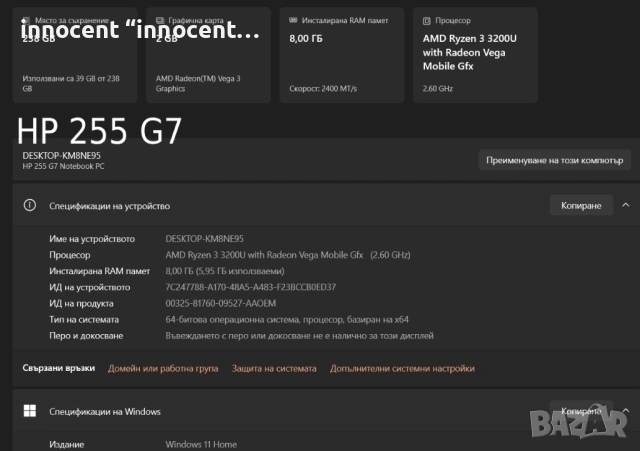640x451 pixels.
Task: Open the Процесор AMD Ryzen 3 card
Action: (475, 55)
